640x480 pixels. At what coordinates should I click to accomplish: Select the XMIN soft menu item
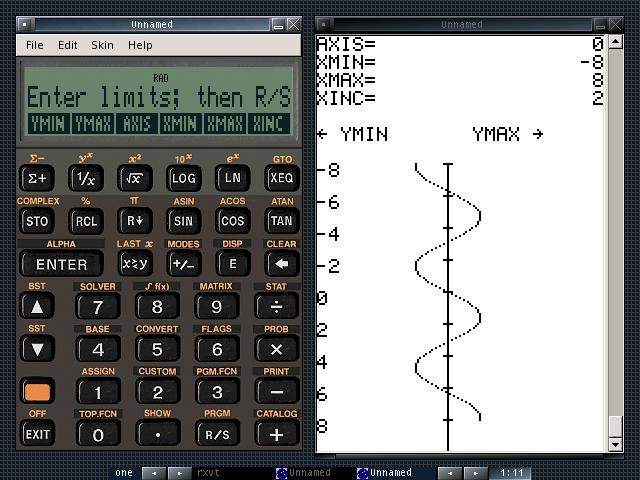click(x=181, y=124)
